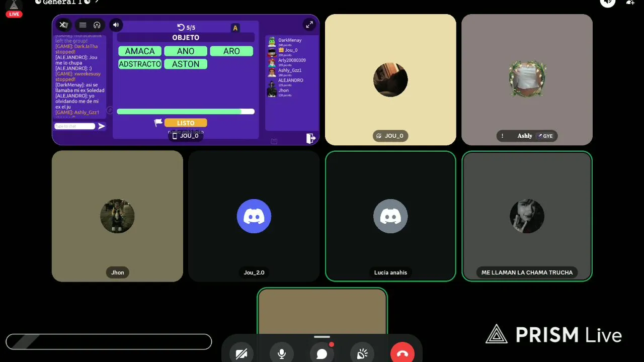Open Ashly participant avatar tile
Viewport: 644px width, 362px height.
click(x=527, y=79)
